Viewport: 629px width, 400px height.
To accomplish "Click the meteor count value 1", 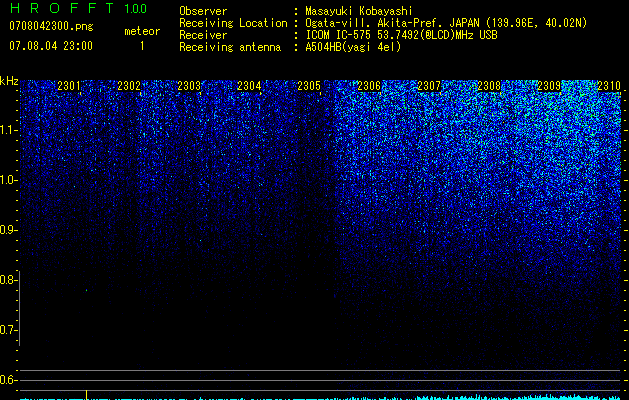I will pos(142,46).
